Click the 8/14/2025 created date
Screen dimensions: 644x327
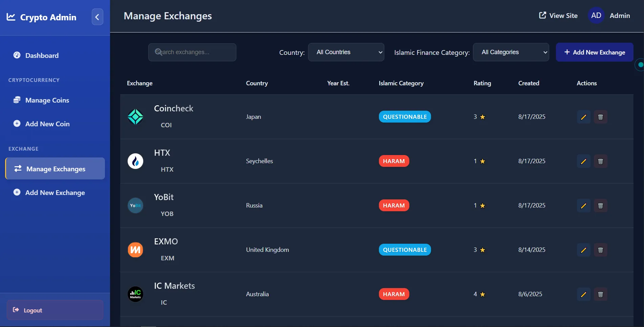[532, 250]
